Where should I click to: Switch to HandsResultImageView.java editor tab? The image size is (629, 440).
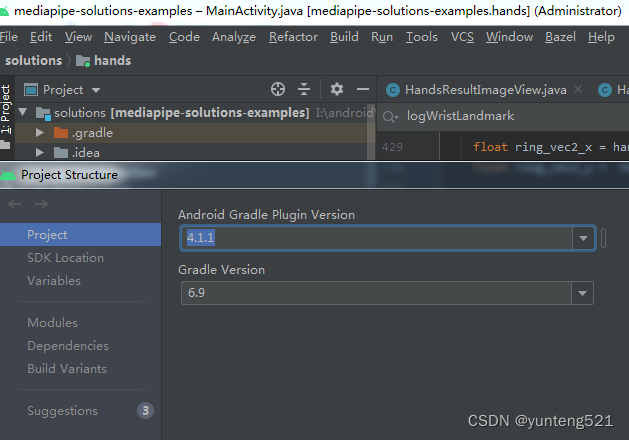[485, 90]
